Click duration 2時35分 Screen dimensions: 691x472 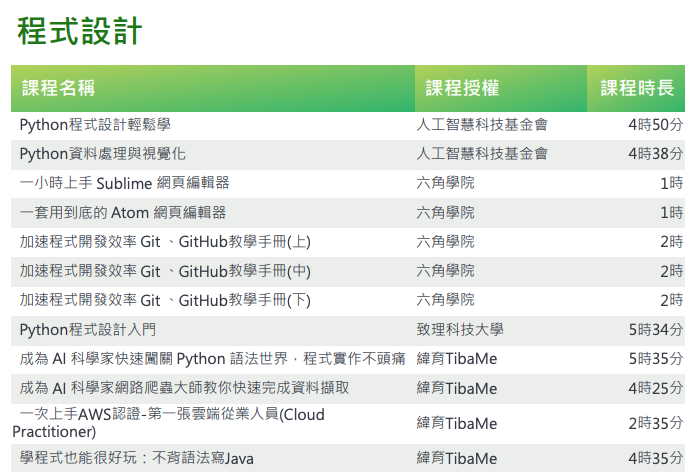[655, 424]
